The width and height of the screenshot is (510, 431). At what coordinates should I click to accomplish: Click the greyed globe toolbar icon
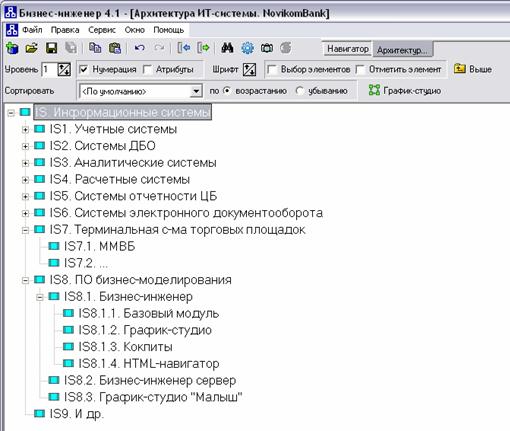(x=286, y=48)
